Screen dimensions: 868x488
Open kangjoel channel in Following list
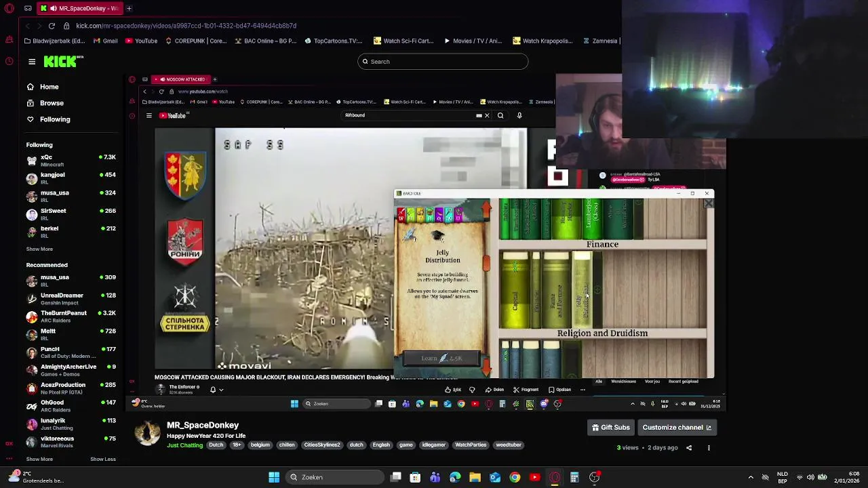click(71, 178)
